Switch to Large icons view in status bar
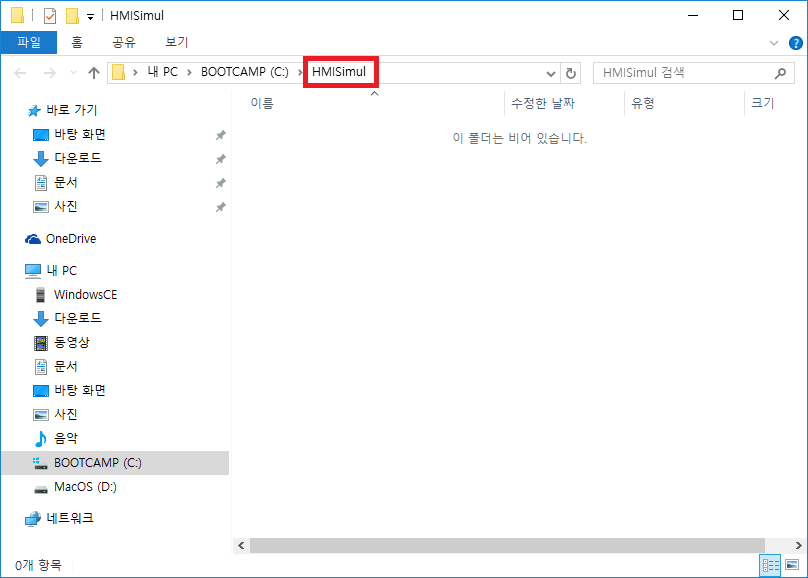 coord(794,565)
